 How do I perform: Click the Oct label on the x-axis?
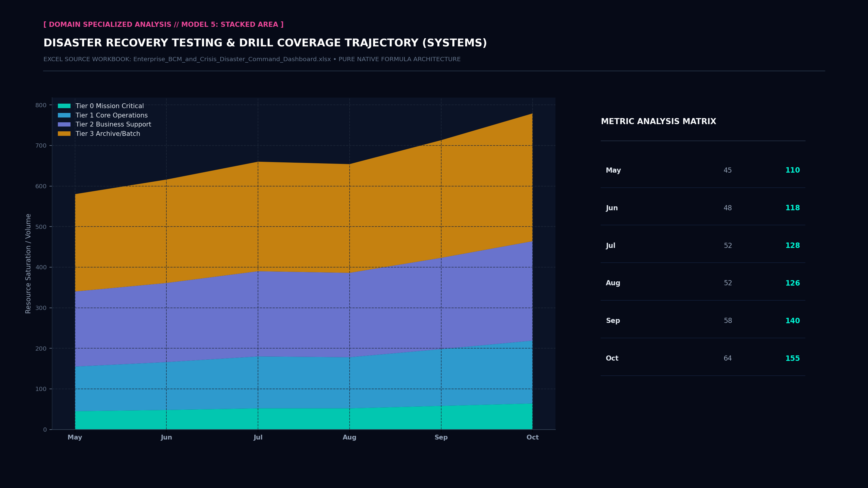click(533, 437)
